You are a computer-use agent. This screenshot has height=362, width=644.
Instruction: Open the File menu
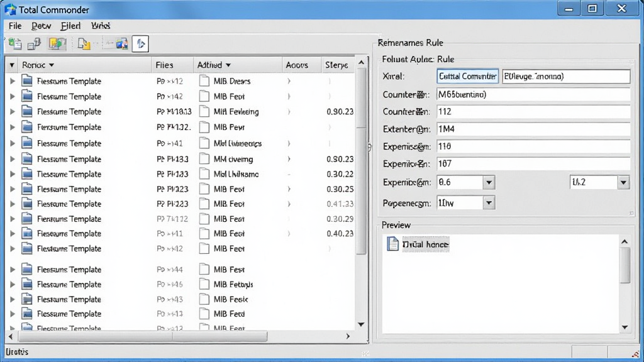pyautogui.click(x=15, y=25)
